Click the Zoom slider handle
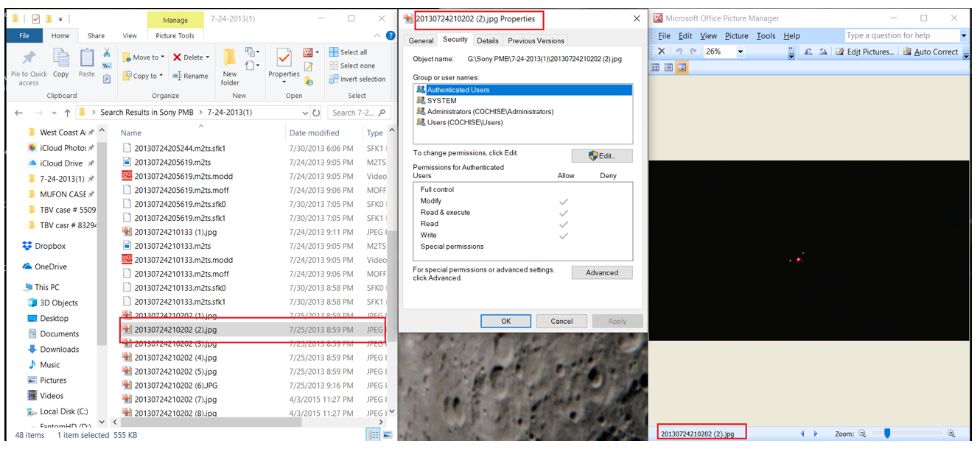This screenshot has height=449, width=980. tap(887, 434)
